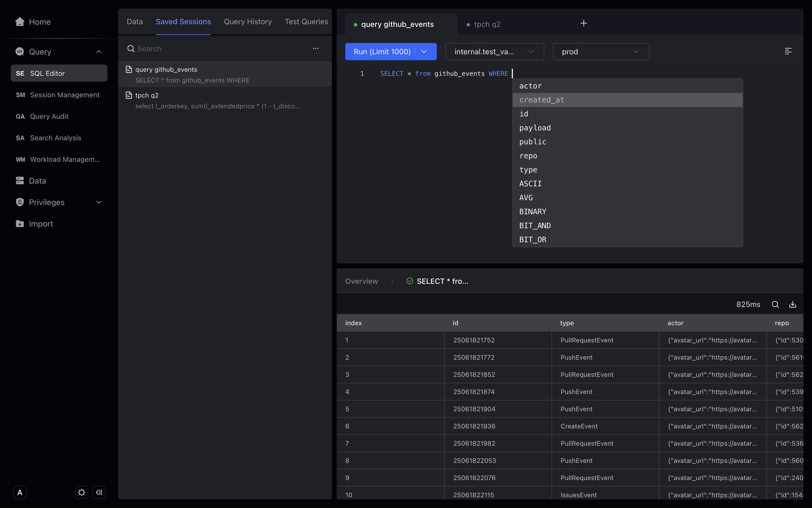Click the sessions search magnifier icon
Image resolution: width=812 pixels, height=508 pixels.
pos(131,49)
